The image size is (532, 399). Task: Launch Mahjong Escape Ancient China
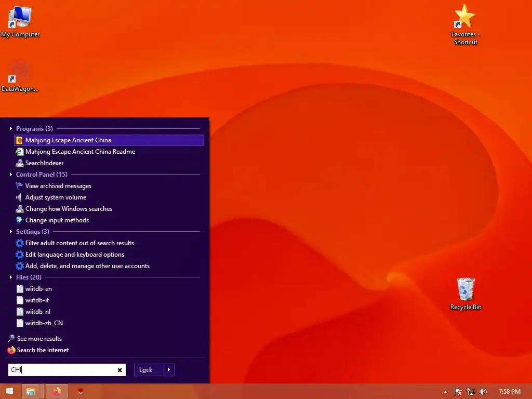(109, 140)
